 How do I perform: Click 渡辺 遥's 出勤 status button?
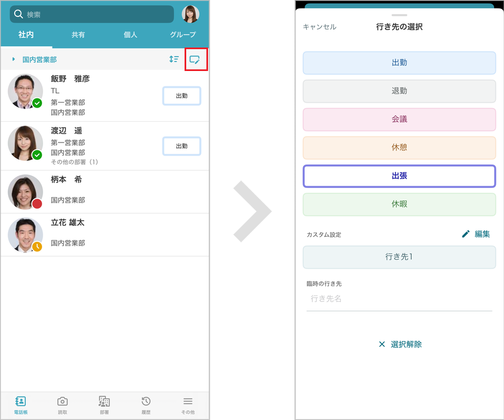point(182,146)
